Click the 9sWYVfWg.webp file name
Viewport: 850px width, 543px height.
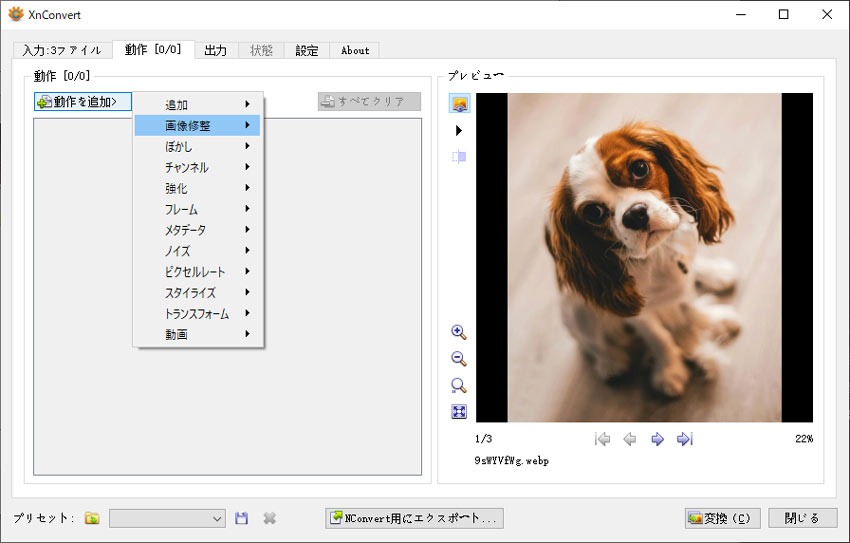click(512, 461)
